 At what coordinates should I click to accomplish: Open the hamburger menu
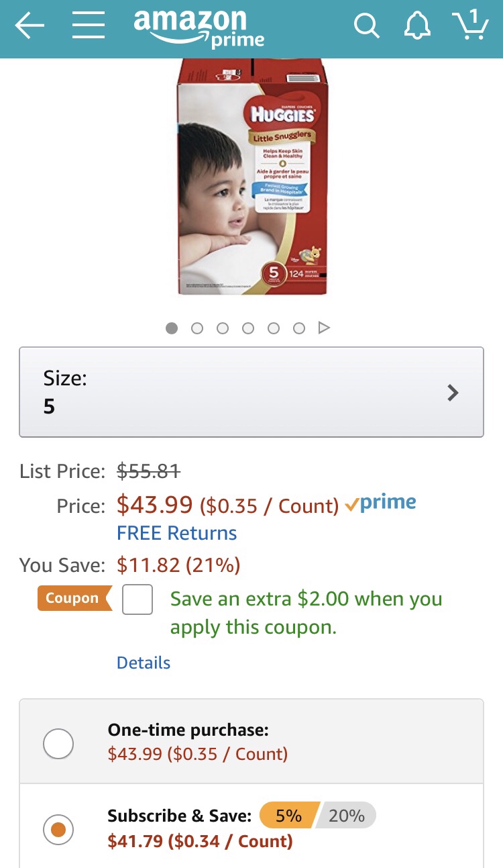coord(89,26)
